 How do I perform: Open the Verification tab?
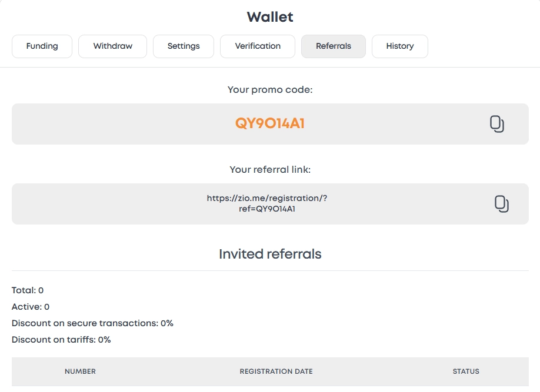(258, 46)
